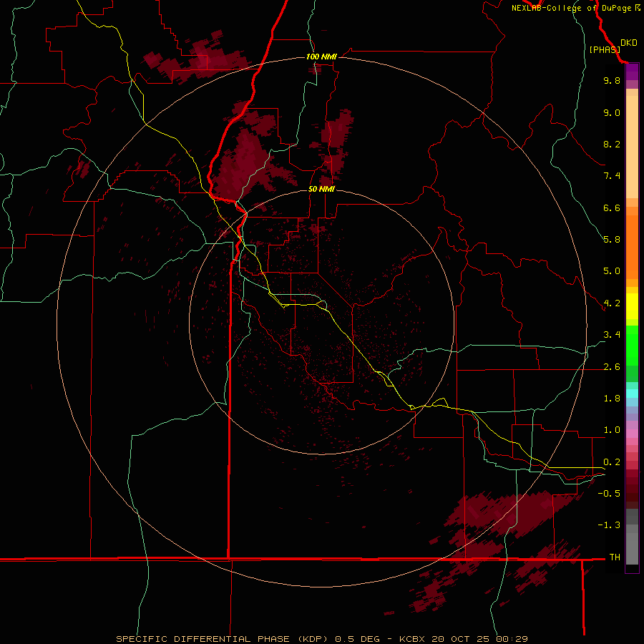Click the 9.8 scale value
Viewport: 644px width, 644px height.
tap(612, 80)
